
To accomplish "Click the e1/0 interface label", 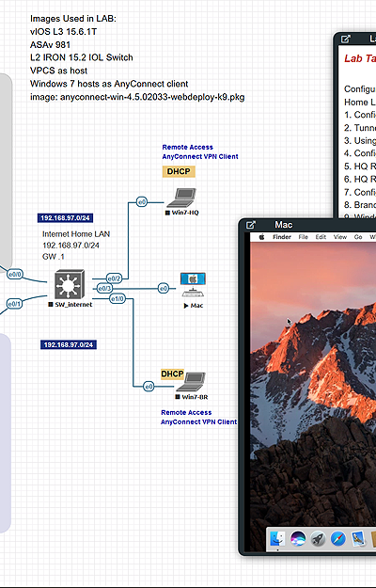I will (117, 299).
